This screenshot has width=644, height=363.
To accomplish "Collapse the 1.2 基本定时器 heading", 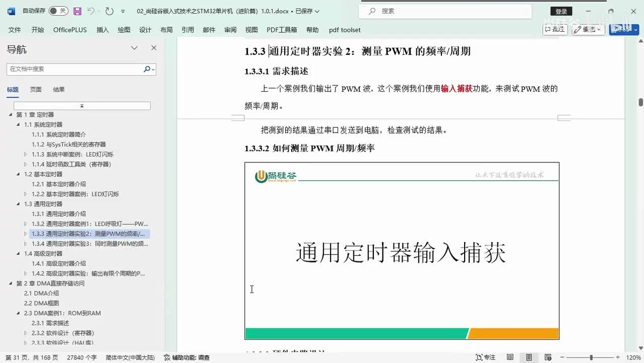I will (19, 174).
